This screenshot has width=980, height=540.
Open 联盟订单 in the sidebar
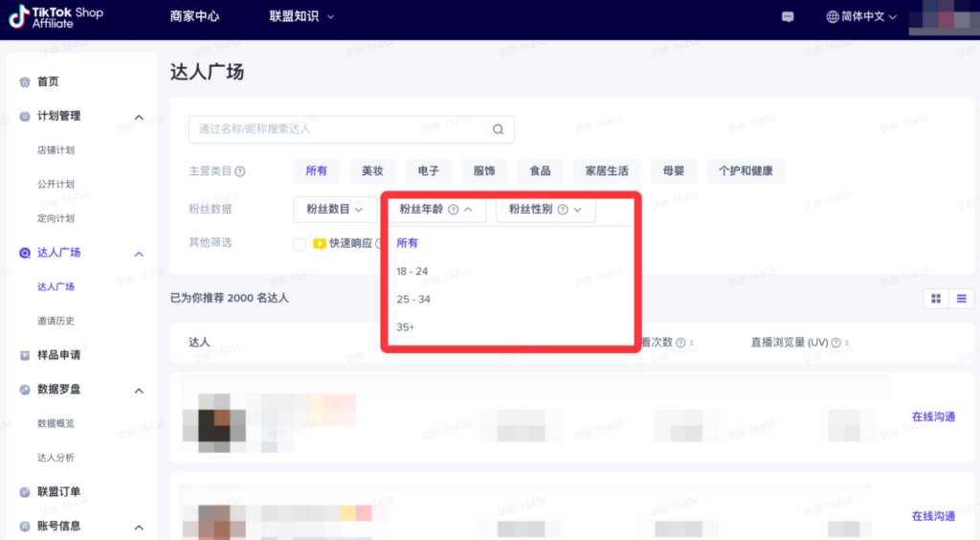point(58,492)
